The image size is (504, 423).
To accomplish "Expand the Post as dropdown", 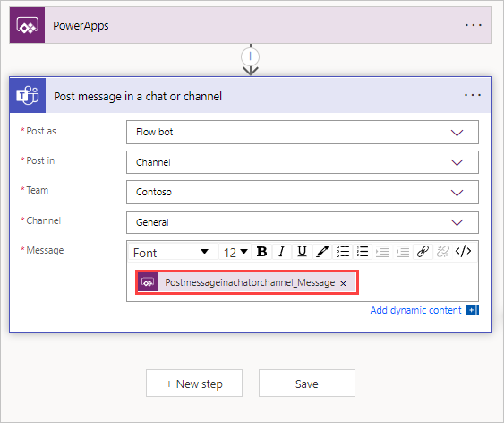I will (303, 133).
